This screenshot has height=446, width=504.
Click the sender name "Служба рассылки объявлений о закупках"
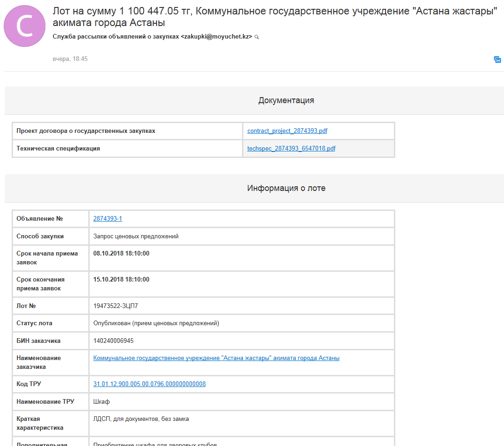(x=116, y=37)
